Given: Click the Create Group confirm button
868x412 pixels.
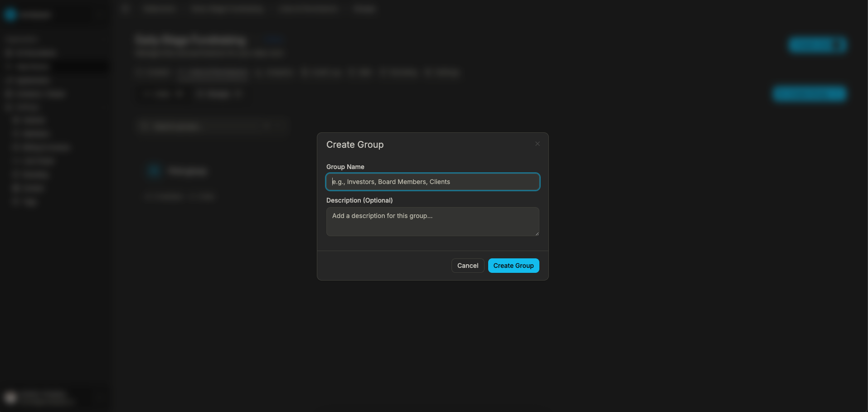Looking at the screenshot, I should coord(513,265).
